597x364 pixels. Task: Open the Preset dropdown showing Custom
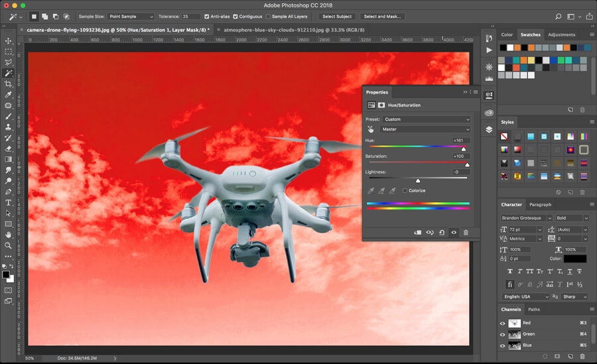[x=427, y=119]
